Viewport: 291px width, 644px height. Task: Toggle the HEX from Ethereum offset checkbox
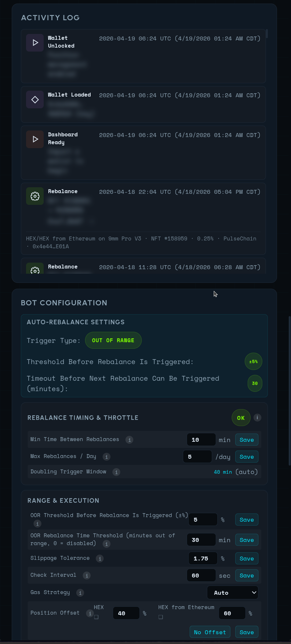[x=161, y=617]
